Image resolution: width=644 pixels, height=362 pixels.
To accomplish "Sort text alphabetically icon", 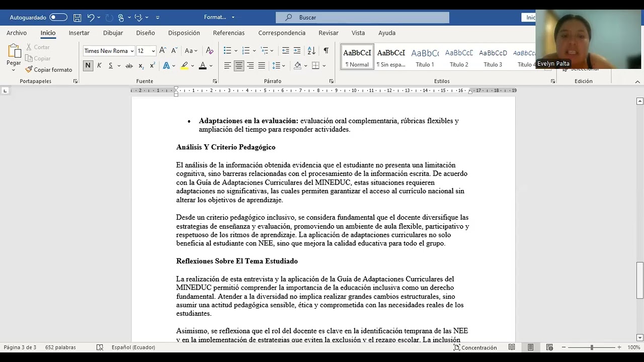I will pyautogui.click(x=311, y=51).
